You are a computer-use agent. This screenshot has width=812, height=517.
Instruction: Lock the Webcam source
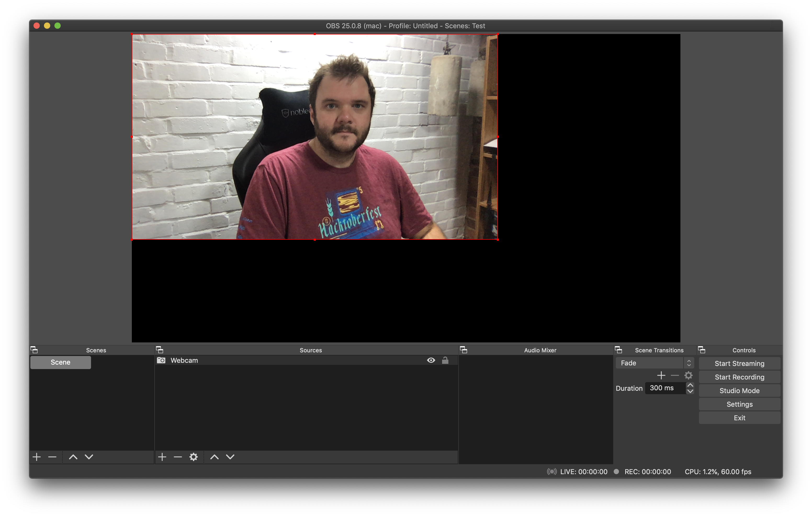pyautogui.click(x=446, y=360)
